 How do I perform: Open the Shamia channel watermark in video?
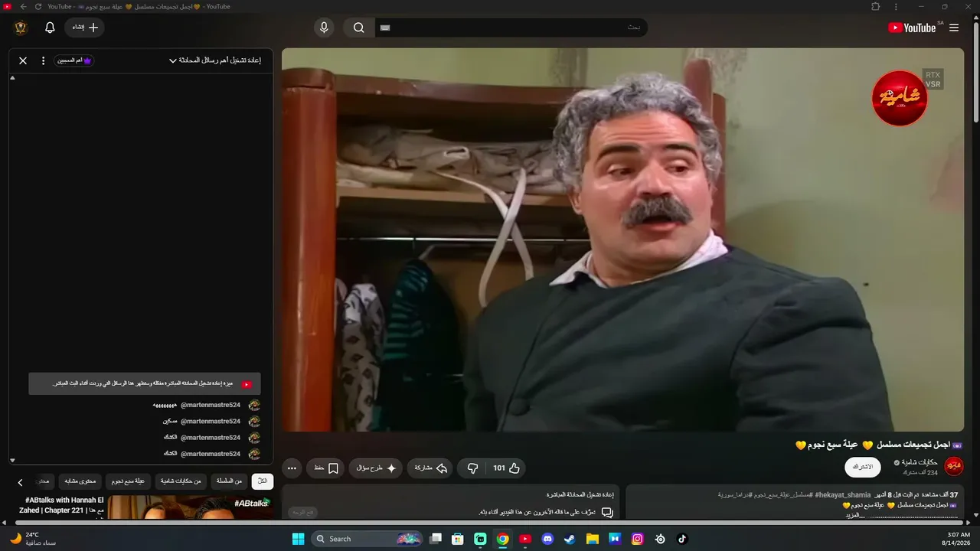click(900, 98)
